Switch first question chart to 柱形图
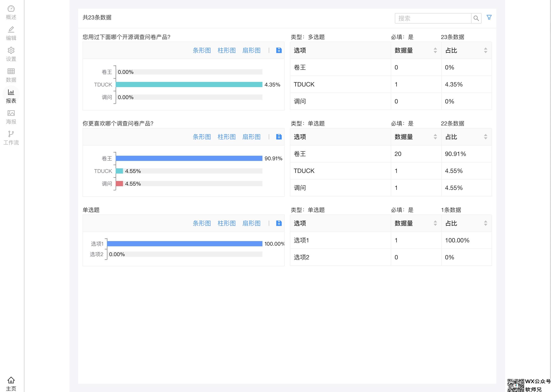551x392 pixels. click(227, 50)
